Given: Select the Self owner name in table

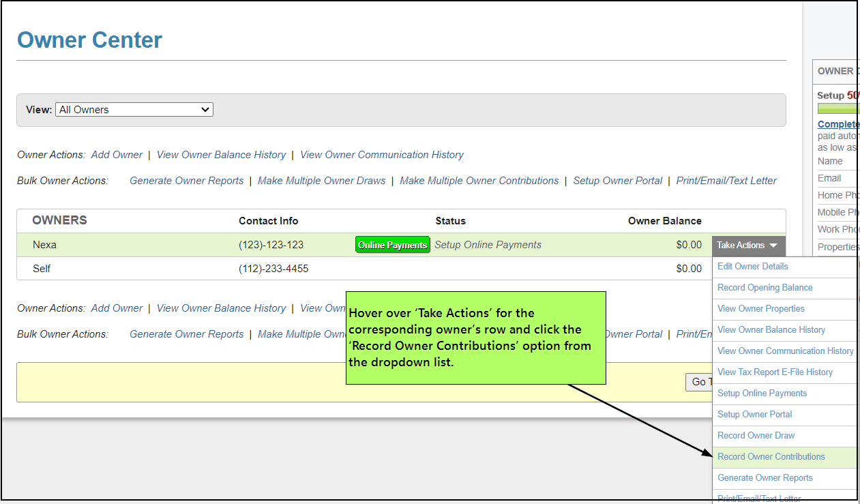Looking at the screenshot, I should pos(42,269).
